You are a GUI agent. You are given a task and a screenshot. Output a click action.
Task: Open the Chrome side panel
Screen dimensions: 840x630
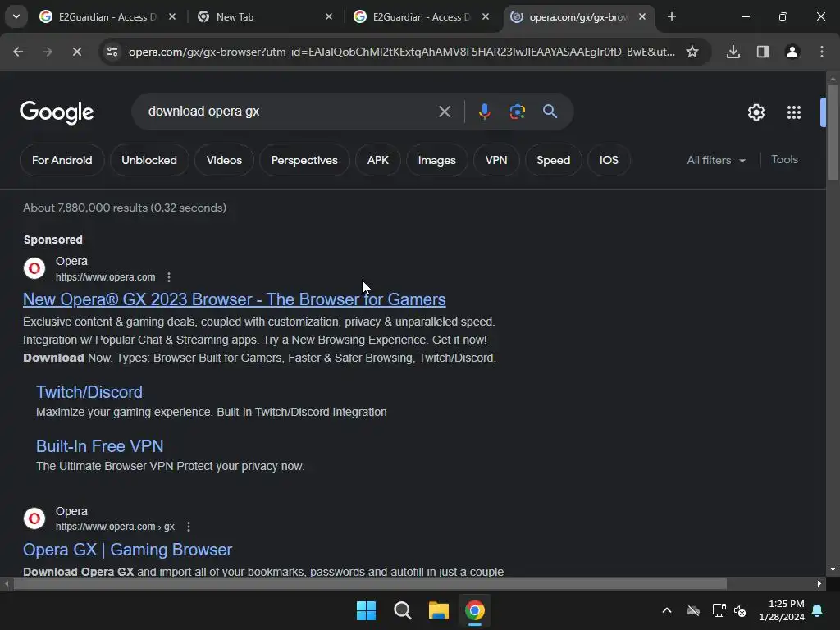[x=763, y=52]
